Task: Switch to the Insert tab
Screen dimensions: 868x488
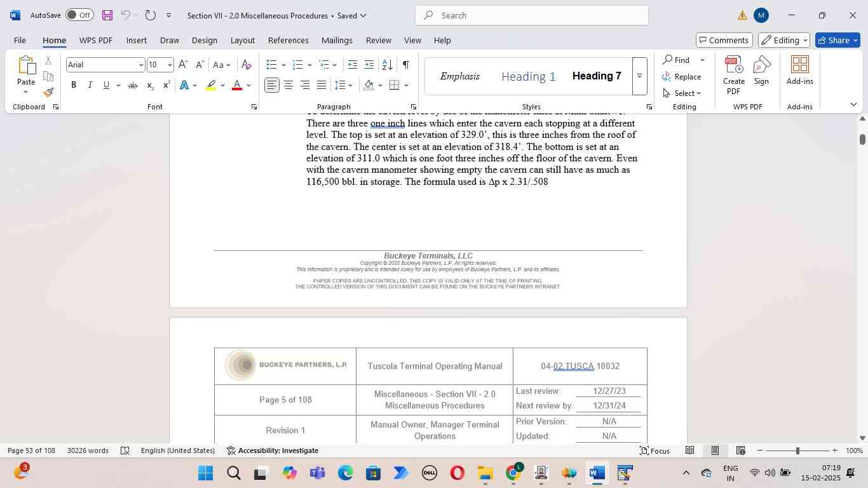Action: [x=136, y=40]
